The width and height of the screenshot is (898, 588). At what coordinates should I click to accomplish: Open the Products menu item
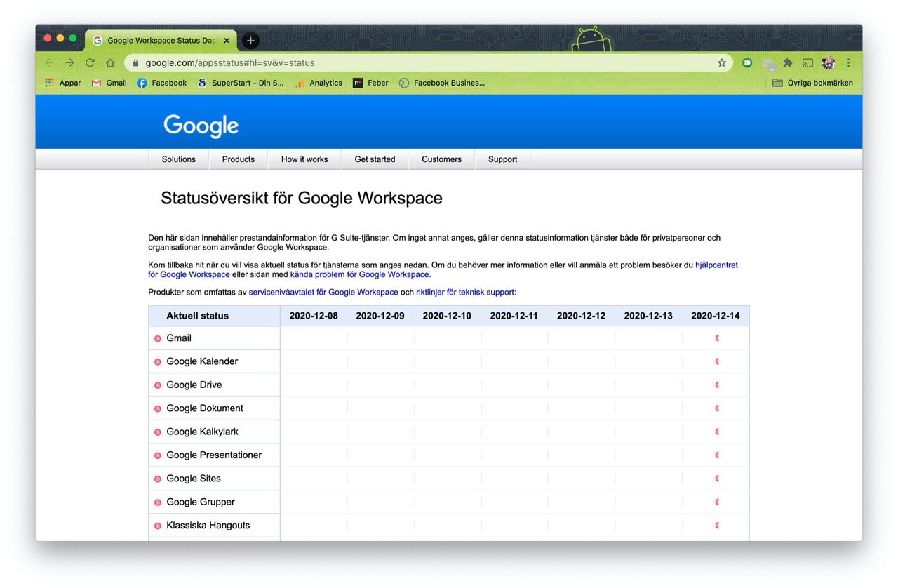tap(239, 159)
